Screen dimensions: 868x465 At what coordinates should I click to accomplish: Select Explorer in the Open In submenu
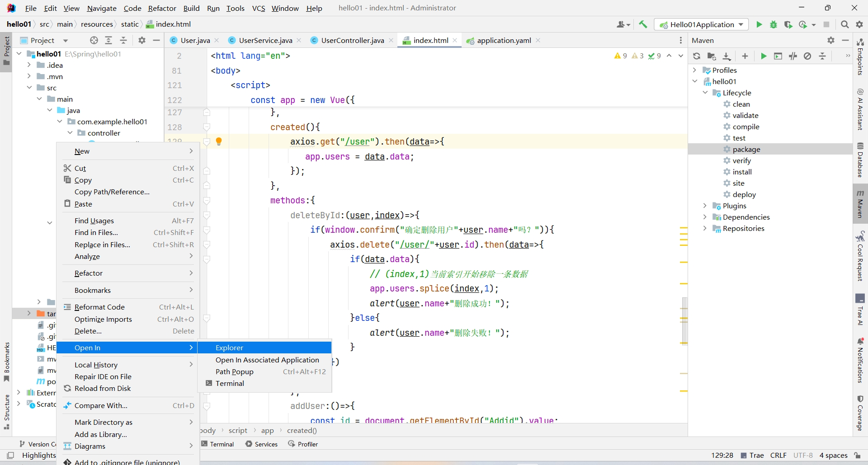229,348
